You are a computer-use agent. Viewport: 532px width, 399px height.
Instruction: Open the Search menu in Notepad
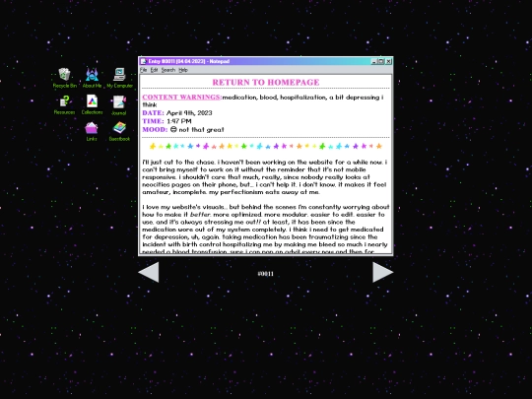click(x=168, y=70)
